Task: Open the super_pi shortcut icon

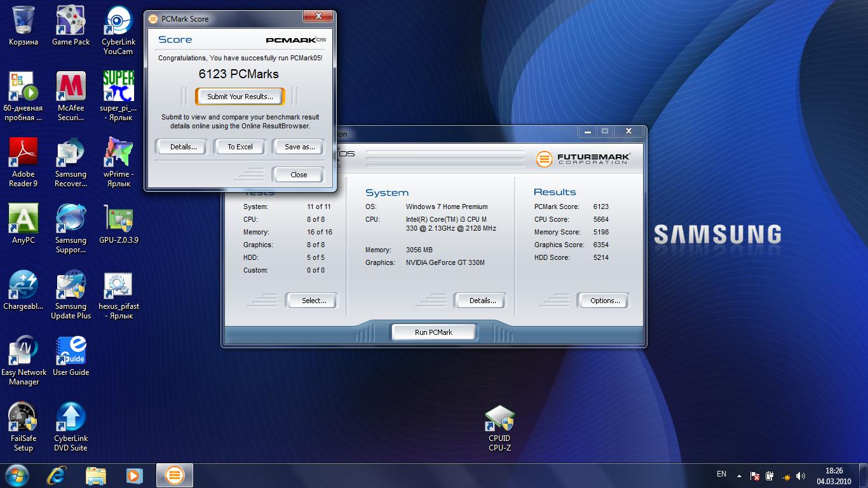Action: point(118,96)
